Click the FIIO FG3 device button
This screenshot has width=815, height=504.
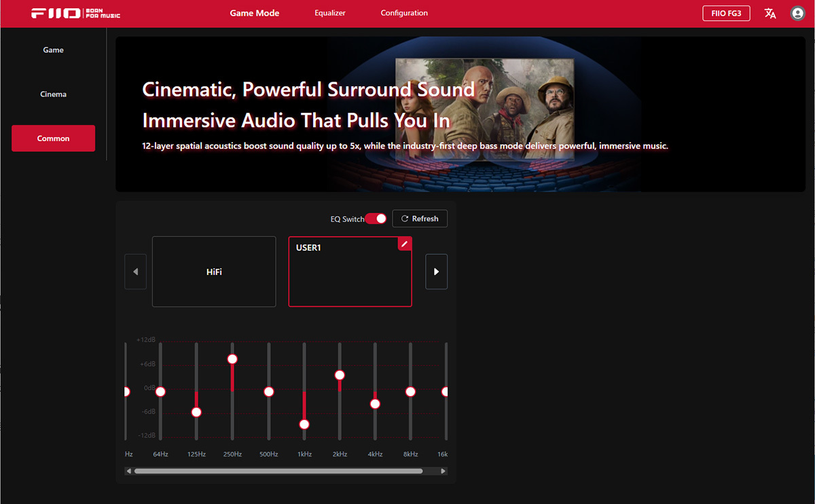(726, 13)
